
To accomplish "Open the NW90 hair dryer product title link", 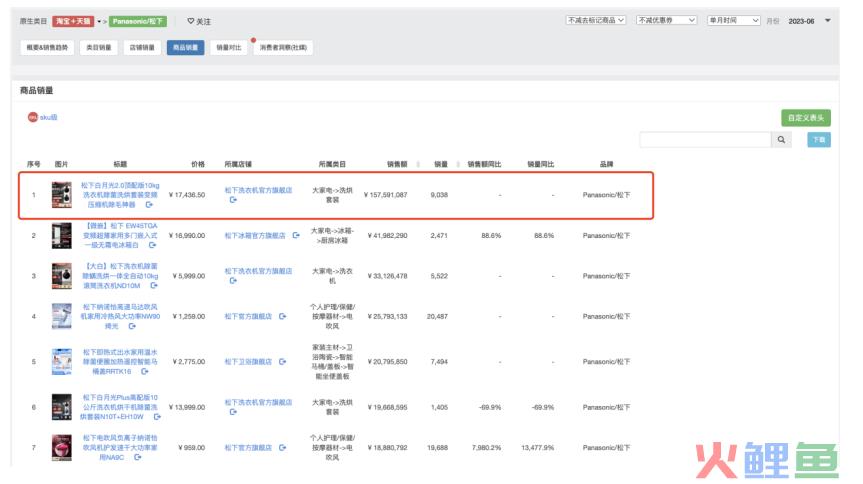I will click(120, 317).
